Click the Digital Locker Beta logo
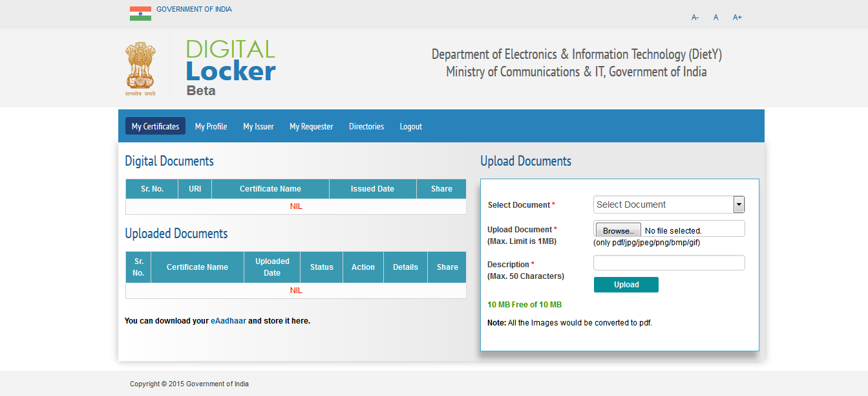 (x=231, y=67)
